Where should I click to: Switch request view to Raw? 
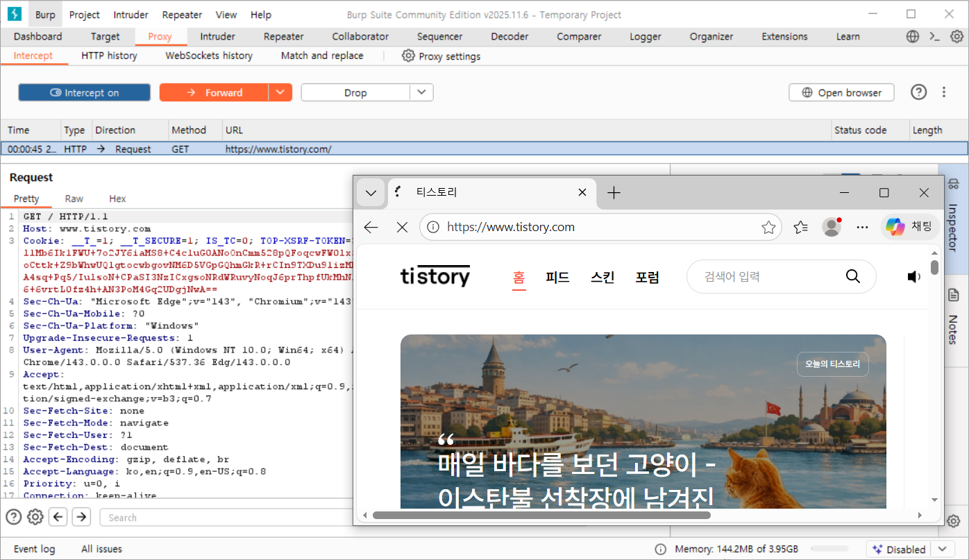click(x=74, y=198)
